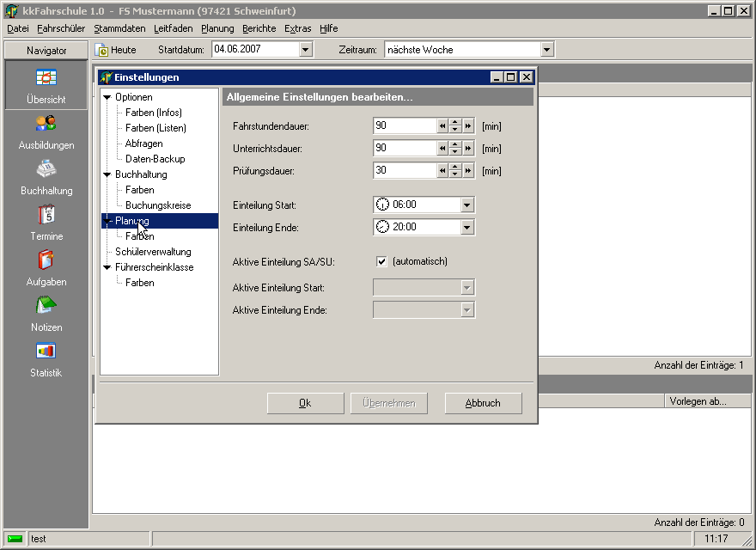756x550 pixels.
Task: Open the Übersicht navigator icon
Action: pyautogui.click(x=46, y=78)
